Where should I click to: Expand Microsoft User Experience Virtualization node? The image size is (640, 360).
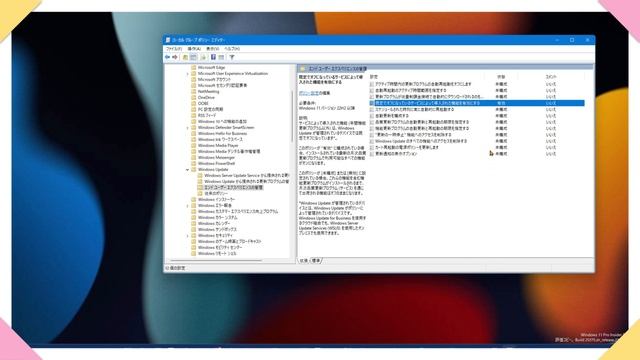click(x=188, y=73)
